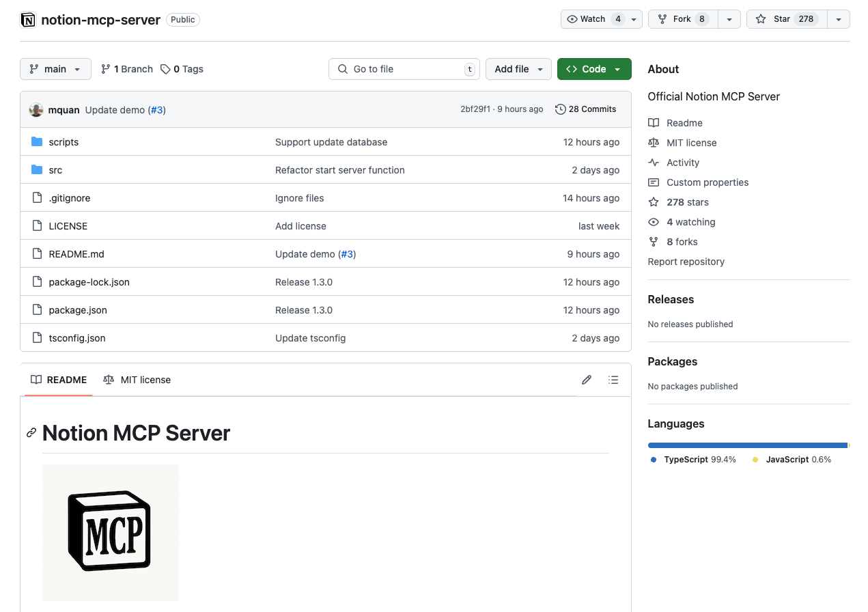868x612 pixels.
Task: Click the heading anchor link icon
Action: coord(31,432)
